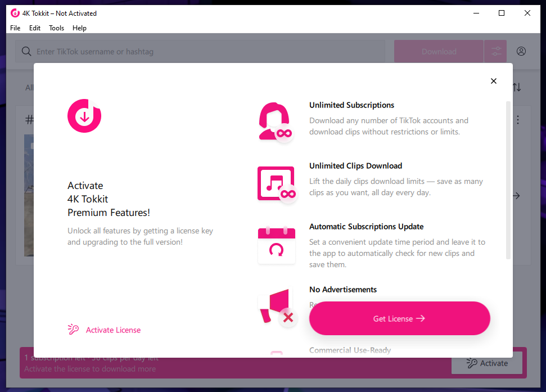Click the Get License button
Viewport: 546px width, 392px height.
click(x=399, y=318)
